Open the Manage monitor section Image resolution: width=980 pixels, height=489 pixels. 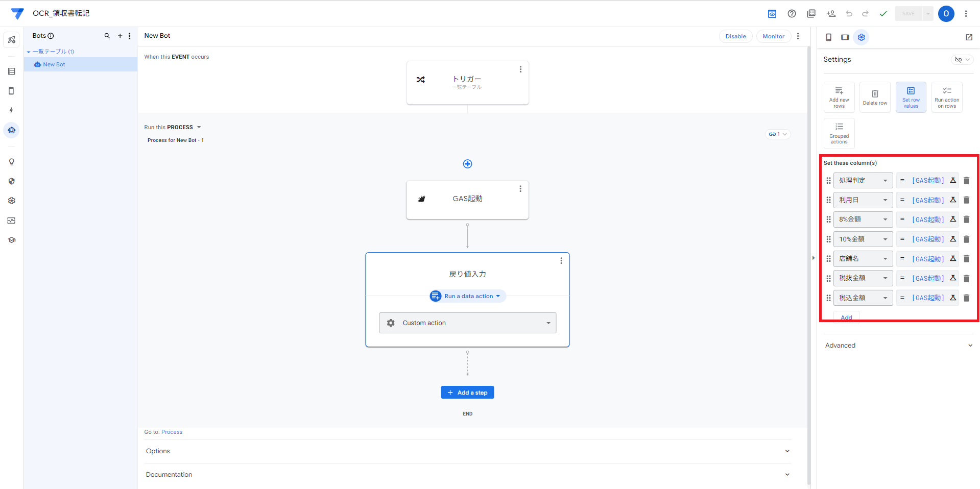[12, 221]
